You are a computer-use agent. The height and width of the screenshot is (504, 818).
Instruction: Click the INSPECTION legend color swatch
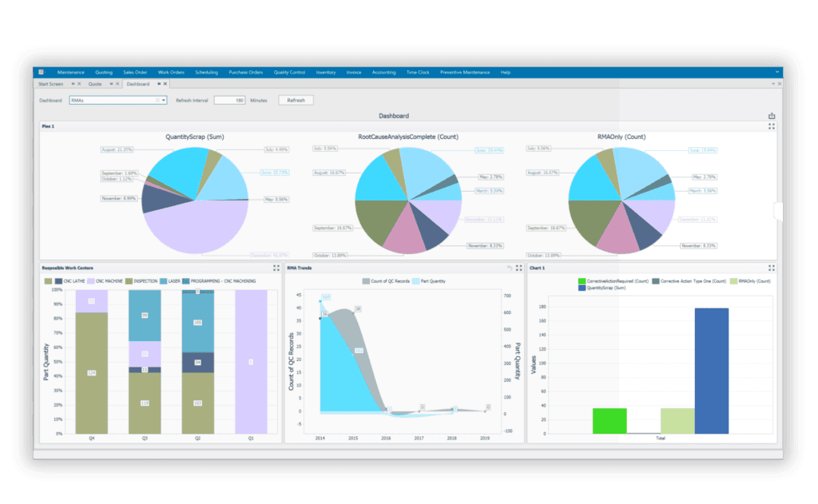click(x=127, y=282)
